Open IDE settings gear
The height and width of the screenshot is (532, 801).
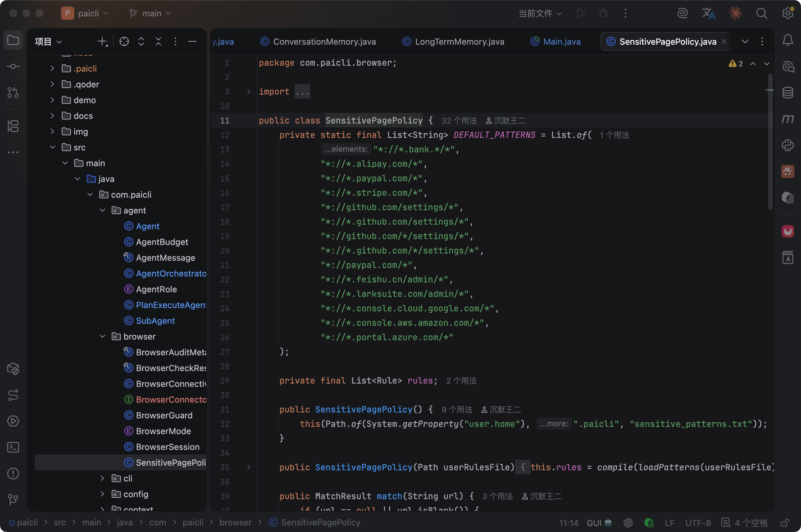788,13
